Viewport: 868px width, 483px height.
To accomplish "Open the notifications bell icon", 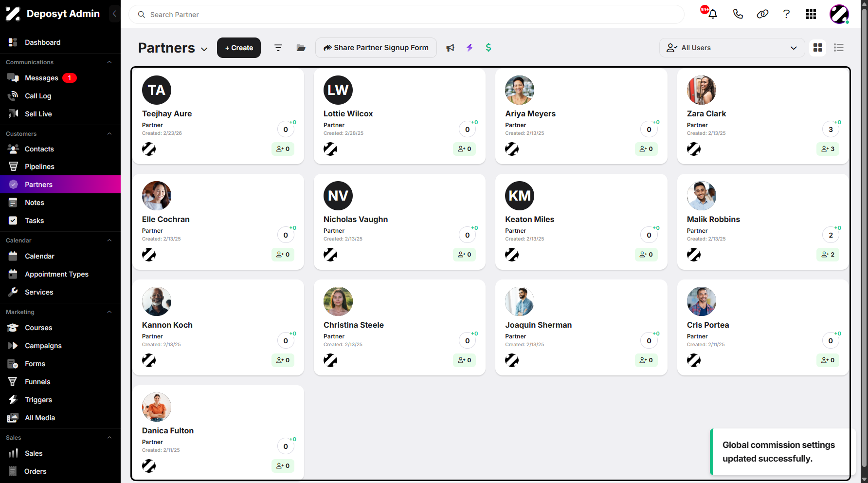I will pyautogui.click(x=713, y=14).
